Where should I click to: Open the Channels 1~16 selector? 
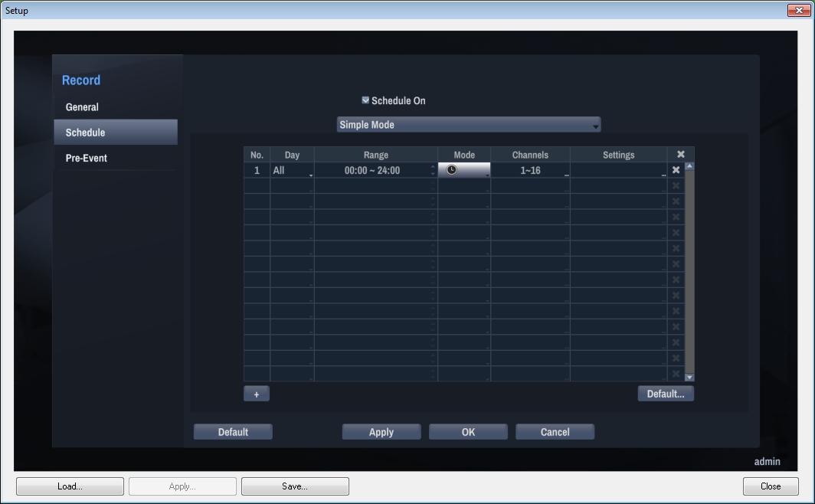pyautogui.click(x=530, y=170)
